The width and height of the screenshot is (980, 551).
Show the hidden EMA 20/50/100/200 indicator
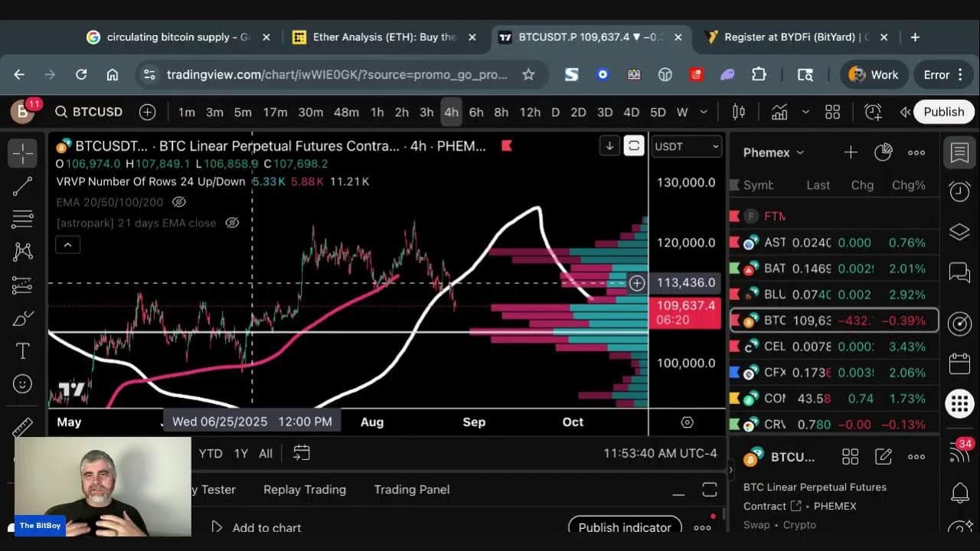tap(179, 202)
